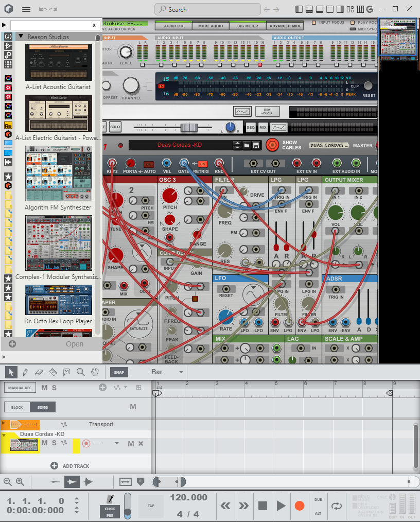
Task: Click the follow song F marker icon
Action: click(x=141, y=481)
